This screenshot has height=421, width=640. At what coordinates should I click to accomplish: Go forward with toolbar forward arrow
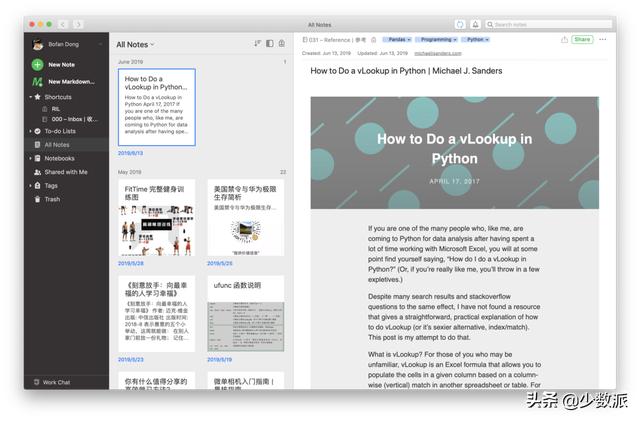click(x=78, y=25)
